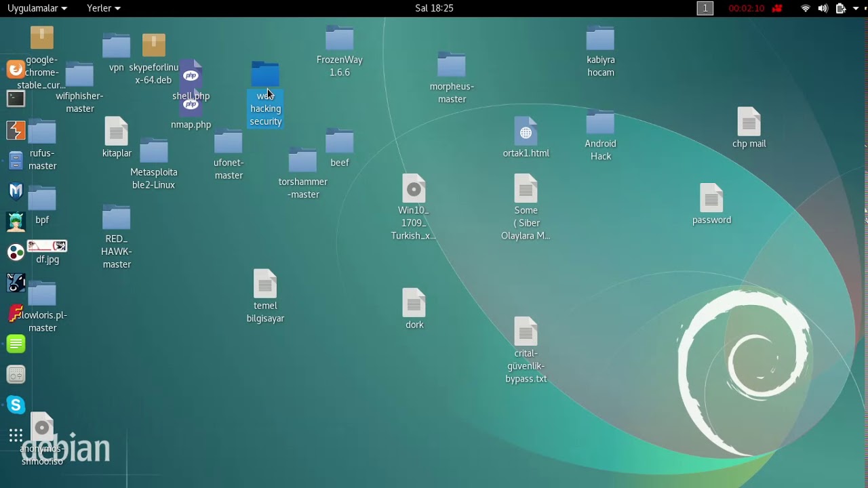Select the Win10_1709_Turkish disc image
Image resolution: width=868 pixels, height=488 pixels.
pyautogui.click(x=414, y=188)
